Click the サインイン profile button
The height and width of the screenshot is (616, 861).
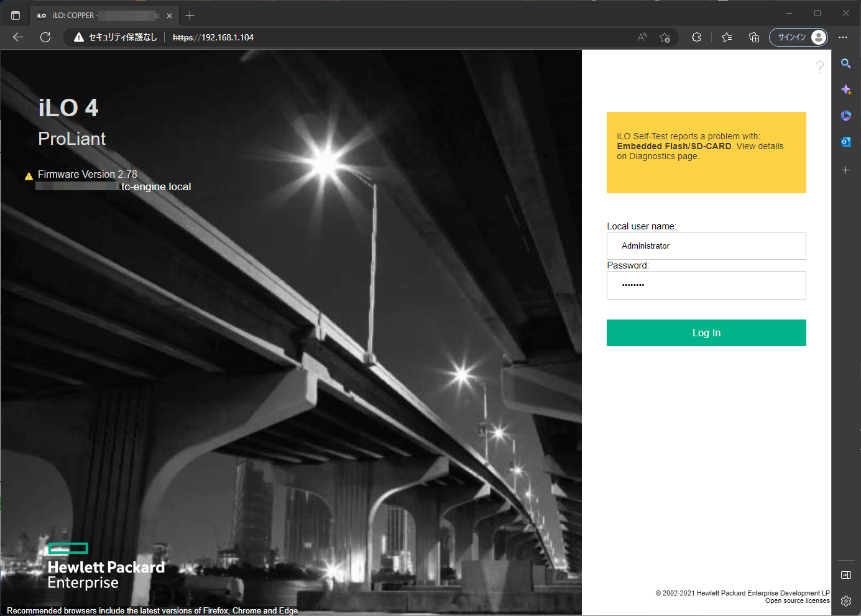[x=799, y=37]
